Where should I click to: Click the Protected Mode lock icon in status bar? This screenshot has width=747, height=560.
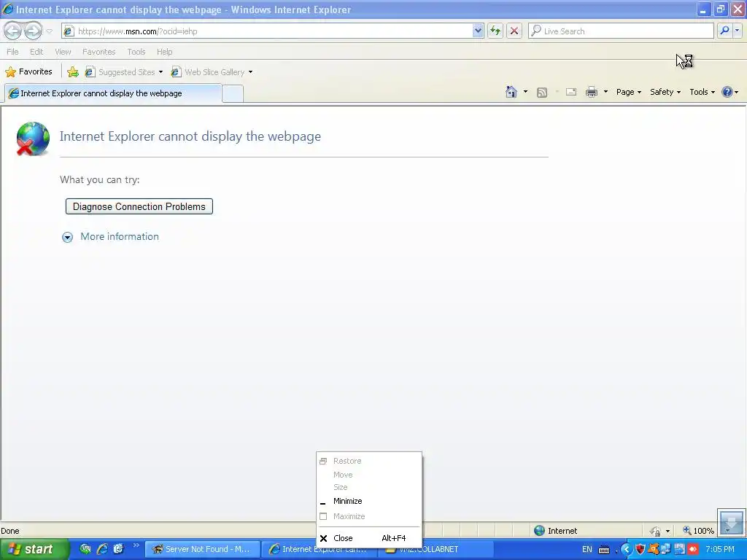point(656,531)
